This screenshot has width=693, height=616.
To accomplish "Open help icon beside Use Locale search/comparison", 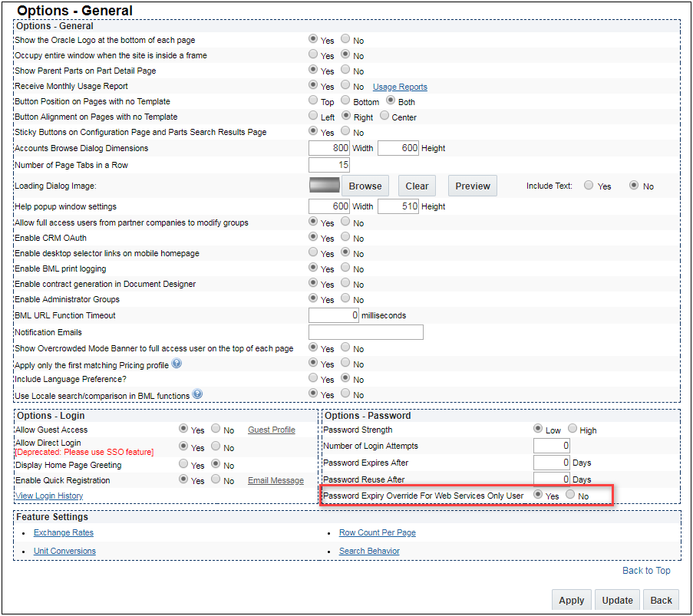I will pos(197,394).
